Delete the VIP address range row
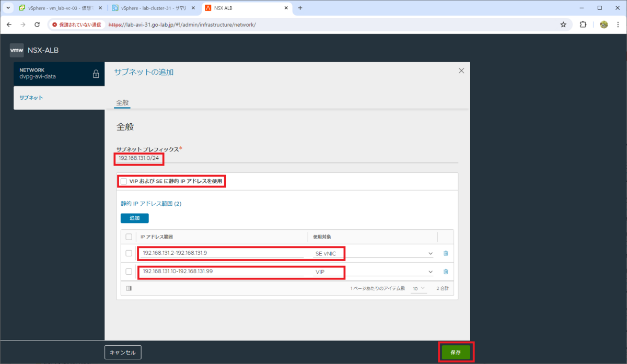Image resolution: width=627 pixels, height=364 pixels. point(446,272)
